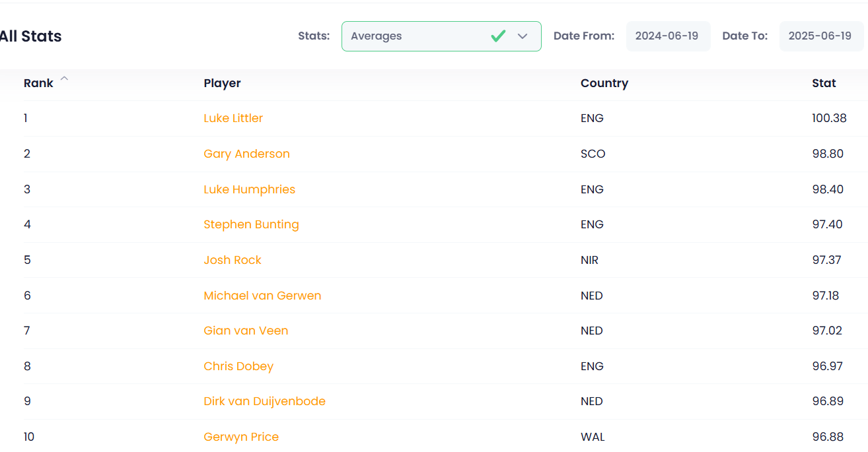Open the Averages stats combo box
The image size is (868, 452).
click(x=416, y=36)
